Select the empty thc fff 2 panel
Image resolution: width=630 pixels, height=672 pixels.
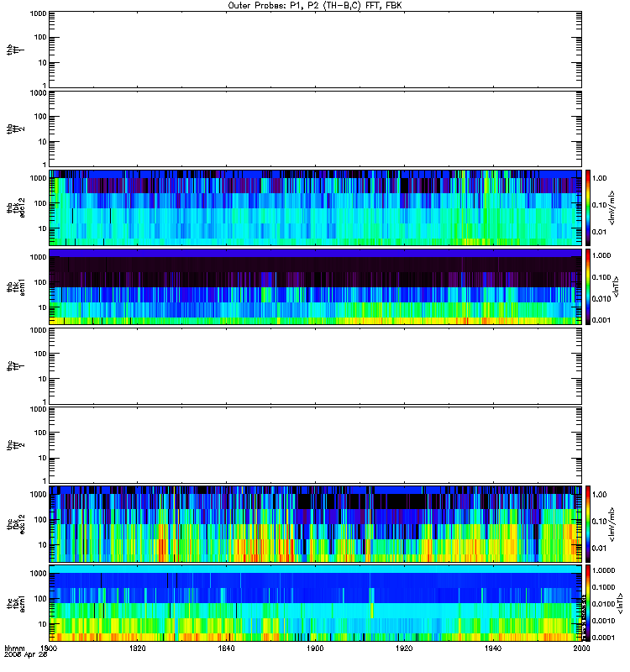315,445
